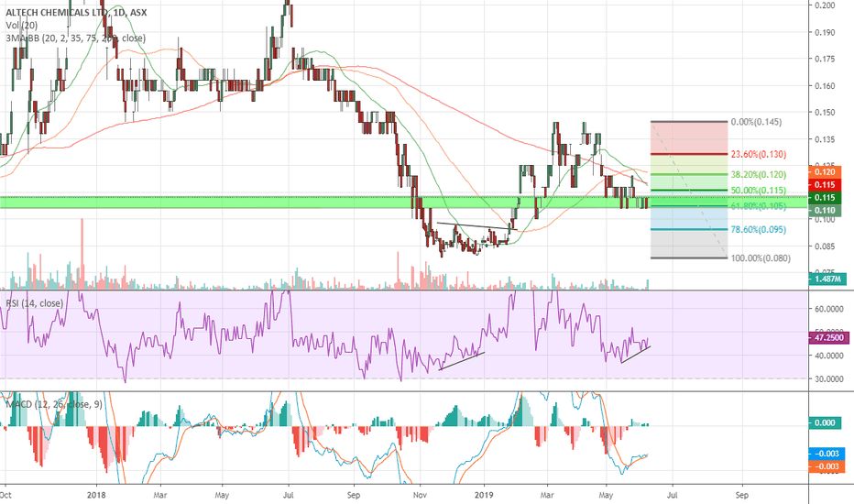The image size is (854, 504).
Task: Click the 2018 label on time axis
Action: pyautogui.click(x=96, y=495)
